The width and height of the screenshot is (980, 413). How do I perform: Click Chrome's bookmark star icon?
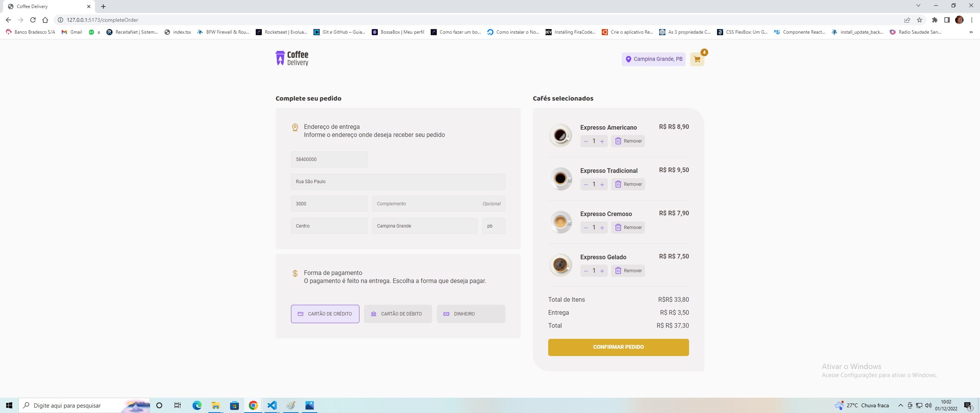click(919, 20)
